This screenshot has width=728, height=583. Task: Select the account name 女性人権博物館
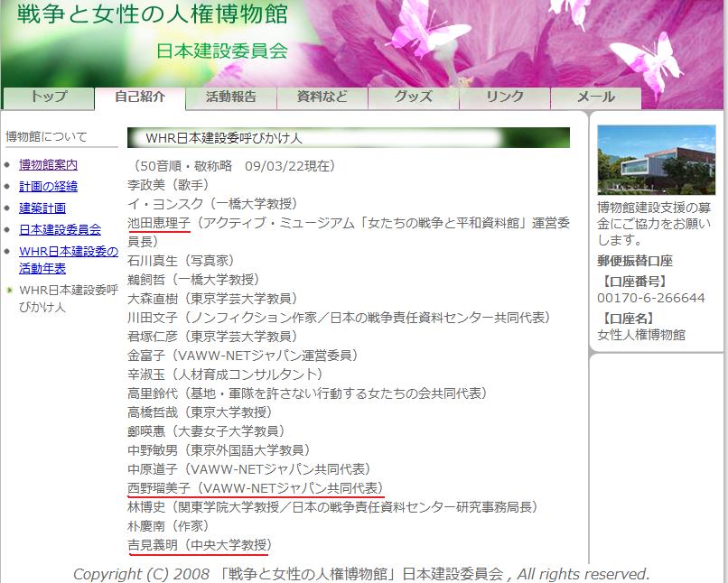[641, 335]
